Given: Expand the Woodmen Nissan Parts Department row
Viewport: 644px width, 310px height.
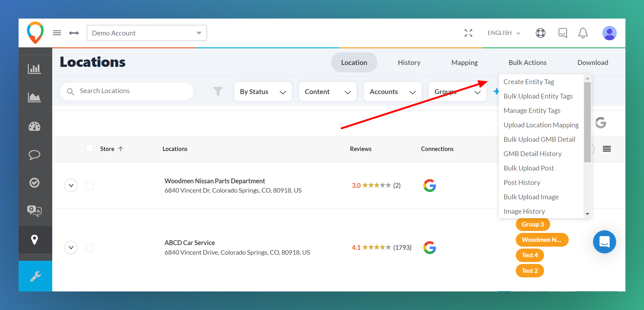Looking at the screenshot, I should 71,186.
